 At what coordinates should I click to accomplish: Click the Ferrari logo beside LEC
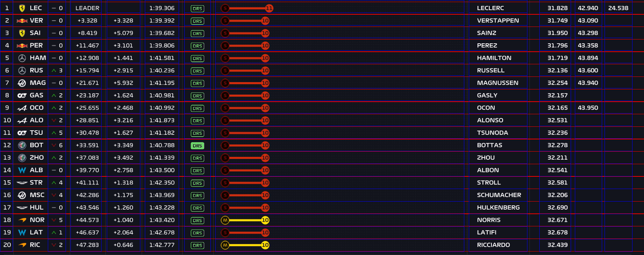[22, 8]
